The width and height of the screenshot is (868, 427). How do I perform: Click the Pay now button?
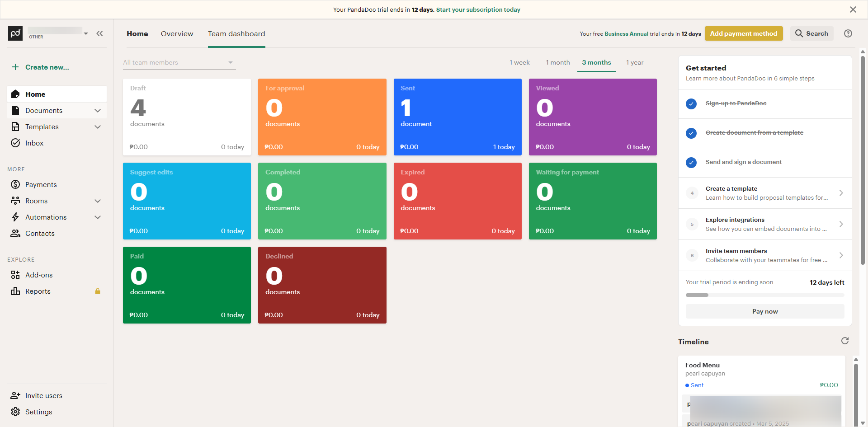tap(765, 311)
